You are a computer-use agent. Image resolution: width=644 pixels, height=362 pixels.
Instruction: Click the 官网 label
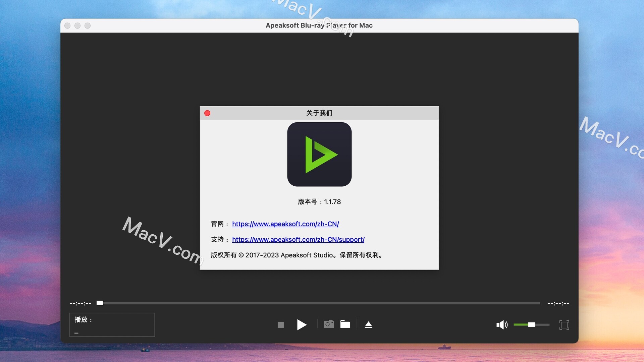pyautogui.click(x=220, y=224)
